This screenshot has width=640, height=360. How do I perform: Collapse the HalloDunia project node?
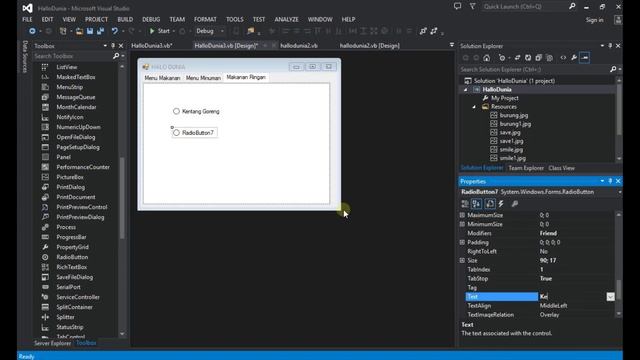coord(466,90)
